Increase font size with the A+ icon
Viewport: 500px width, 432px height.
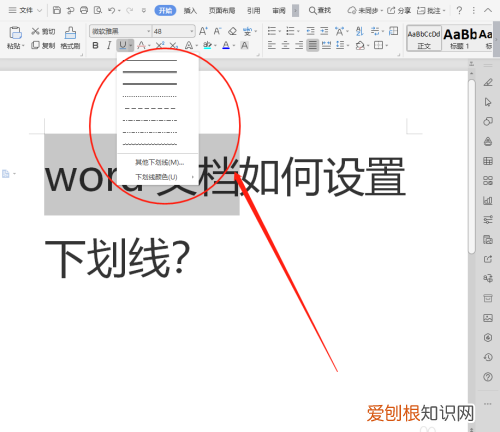point(203,31)
